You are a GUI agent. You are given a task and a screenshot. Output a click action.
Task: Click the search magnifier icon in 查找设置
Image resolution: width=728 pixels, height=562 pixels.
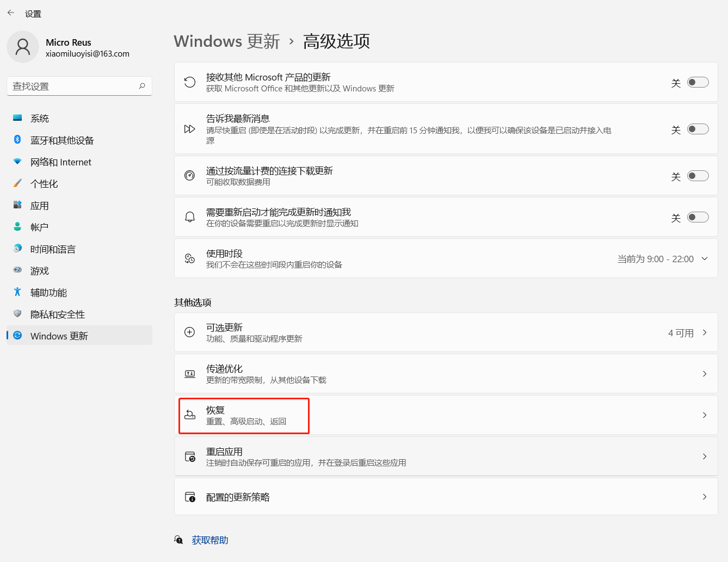[142, 86]
